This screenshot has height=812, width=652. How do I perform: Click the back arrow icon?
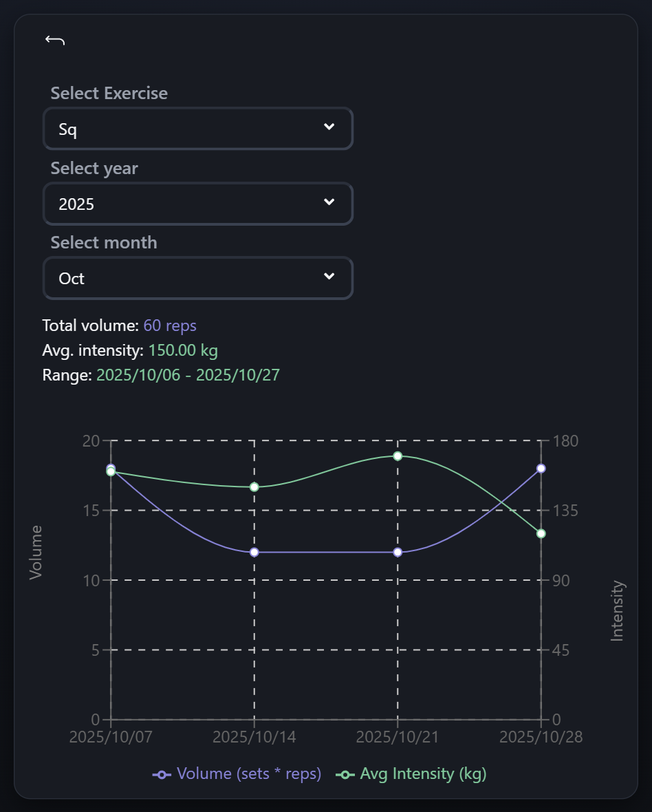[x=55, y=40]
